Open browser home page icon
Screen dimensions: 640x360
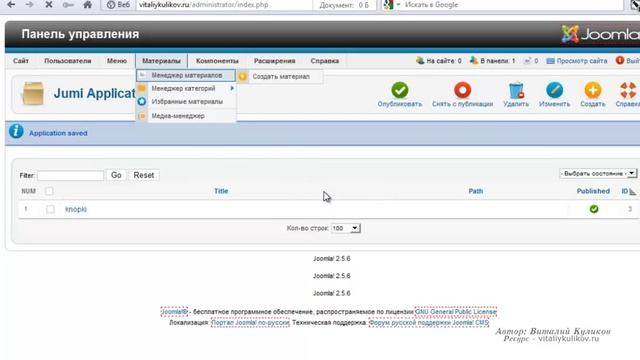[x=87, y=5]
